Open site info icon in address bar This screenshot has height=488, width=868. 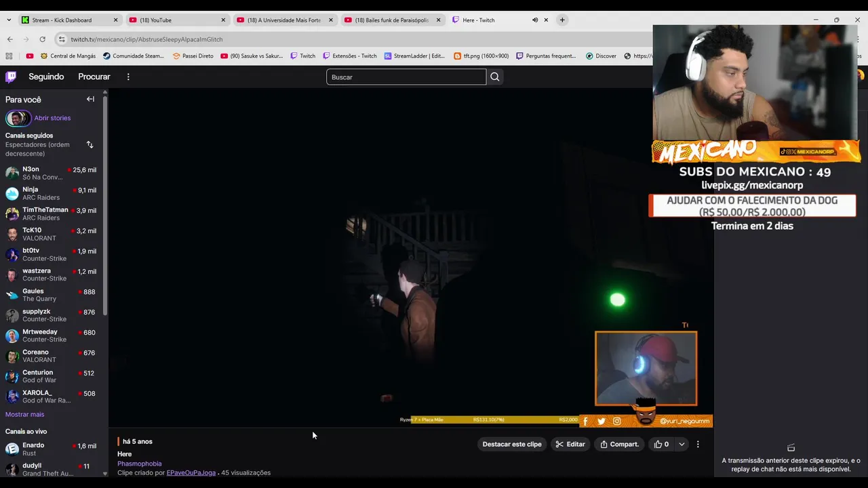[x=62, y=39]
